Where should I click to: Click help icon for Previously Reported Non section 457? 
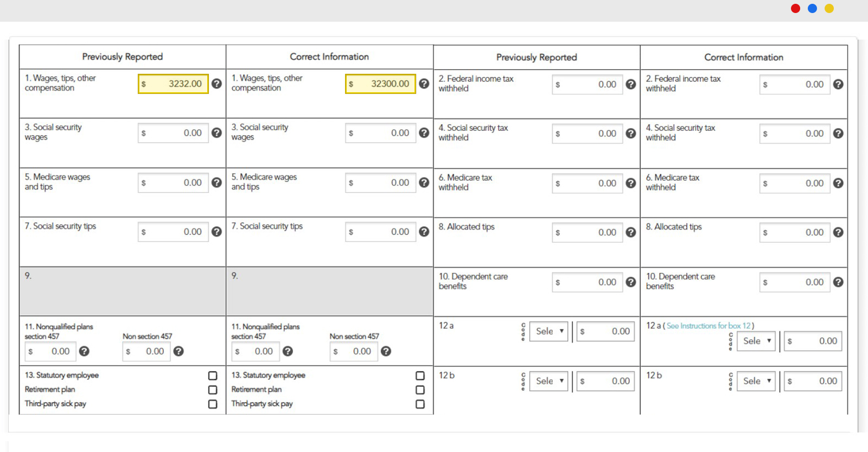click(x=178, y=351)
